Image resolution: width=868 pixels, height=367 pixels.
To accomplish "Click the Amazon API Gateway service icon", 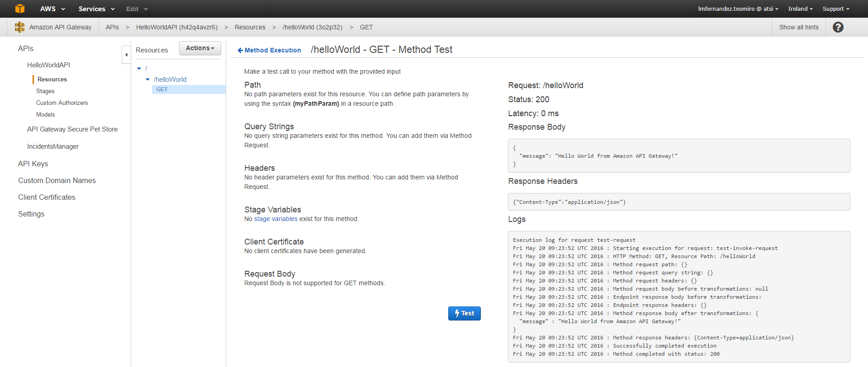I will pyautogui.click(x=20, y=27).
